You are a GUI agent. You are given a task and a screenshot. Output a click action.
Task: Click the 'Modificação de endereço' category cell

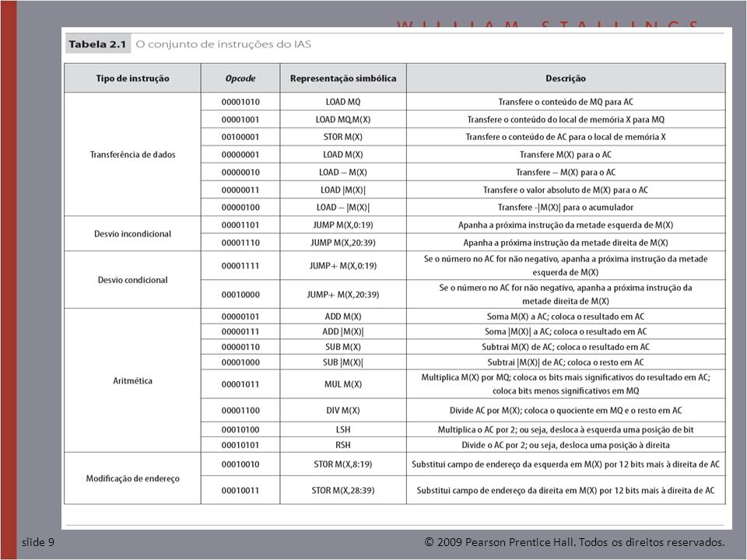[132, 478]
